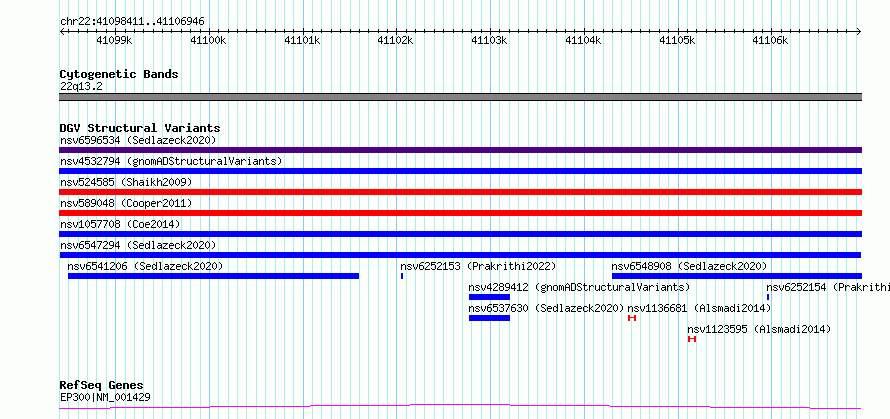This screenshot has width=890, height=419.
Task: Open the nsv6252153 (Prakrithi2022) label
Action: (x=478, y=266)
